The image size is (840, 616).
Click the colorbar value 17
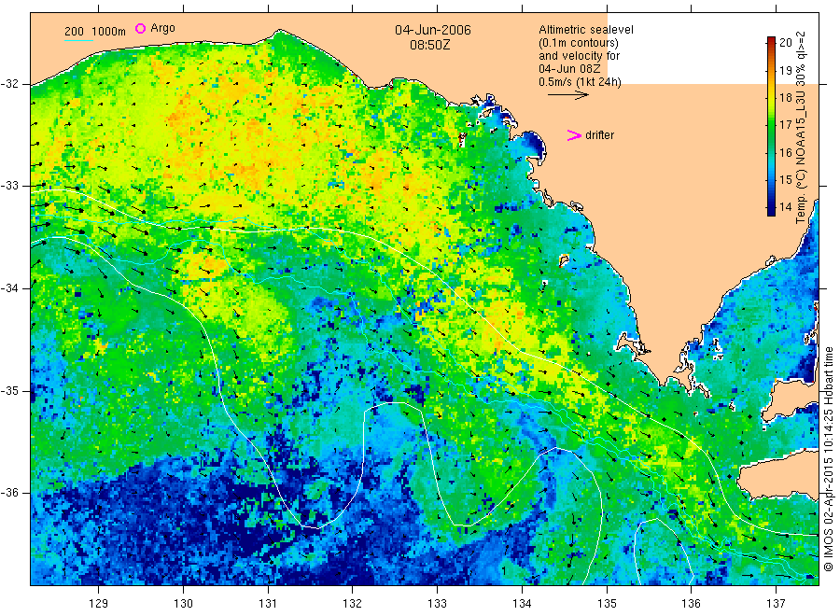785,125
